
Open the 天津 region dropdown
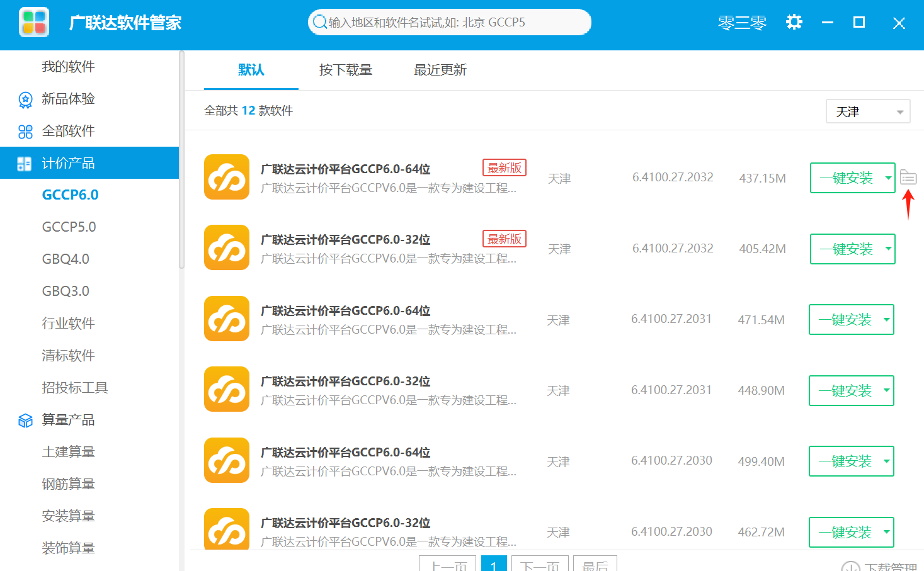[x=868, y=111]
